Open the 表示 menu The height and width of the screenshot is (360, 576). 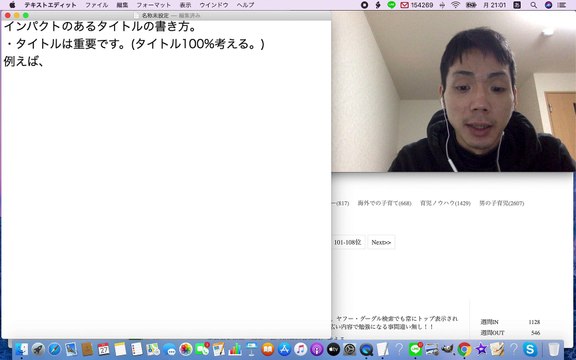[185, 5]
